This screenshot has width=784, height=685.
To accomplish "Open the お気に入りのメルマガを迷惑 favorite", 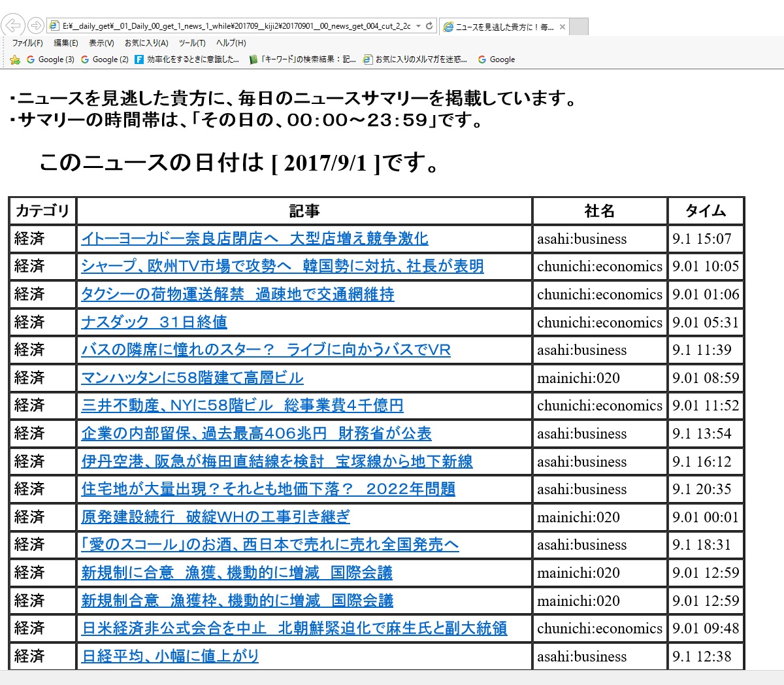I will click(x=416, y=59).
